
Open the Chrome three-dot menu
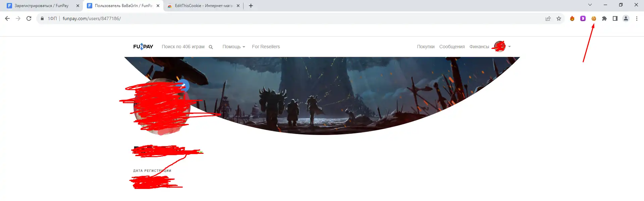(637, 18)
